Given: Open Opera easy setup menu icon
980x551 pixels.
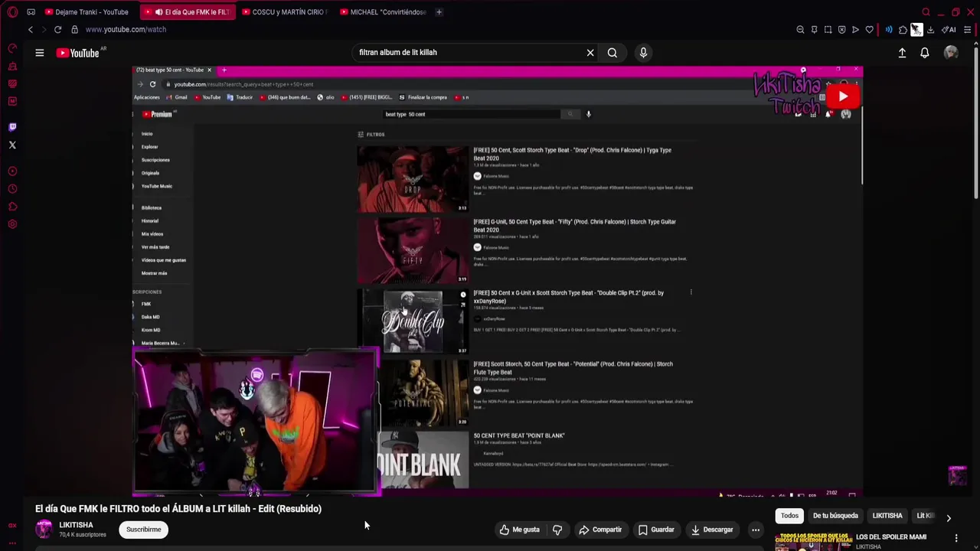Looking at the screenshot, I should tap(968, 30).
